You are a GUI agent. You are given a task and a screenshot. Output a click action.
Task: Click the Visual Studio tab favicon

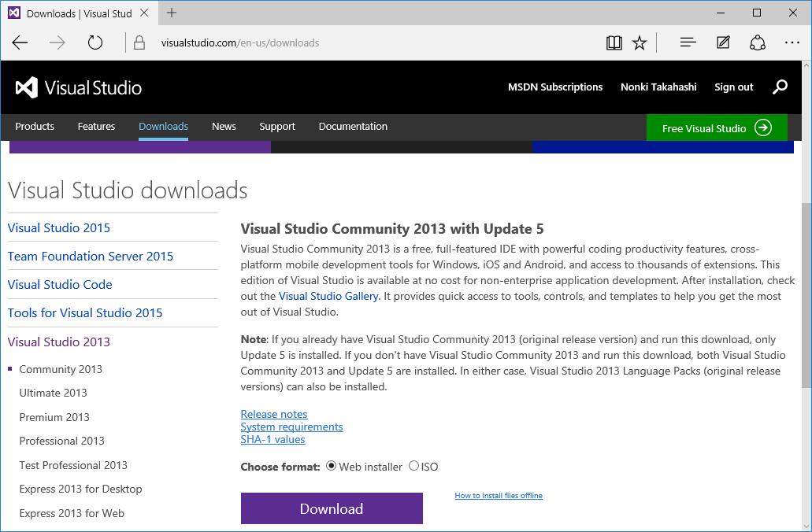point(14,13)
